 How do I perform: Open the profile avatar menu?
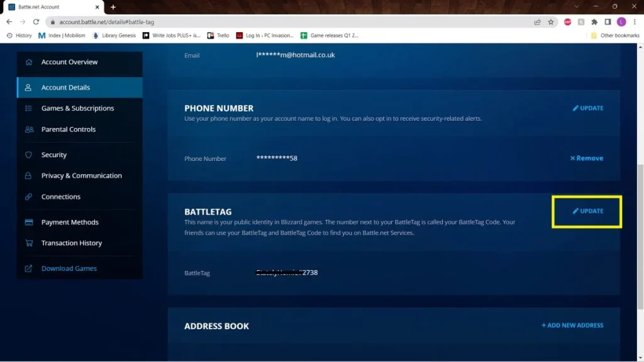621,22
